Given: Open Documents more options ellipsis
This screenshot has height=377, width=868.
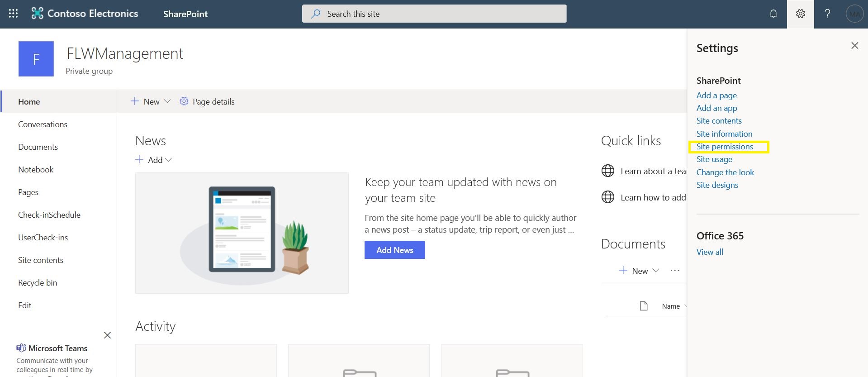Looking at the screenshot, I should pyautogui.click(x=675, y=271).
